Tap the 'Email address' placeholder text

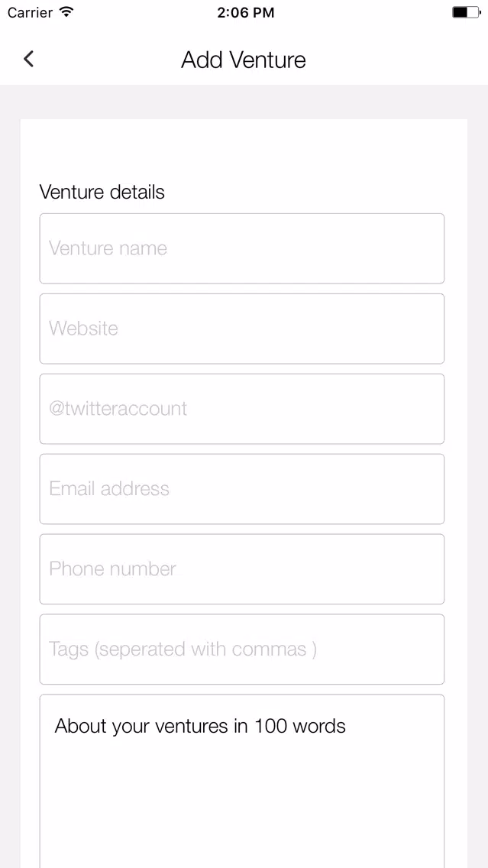click(109, 488)
